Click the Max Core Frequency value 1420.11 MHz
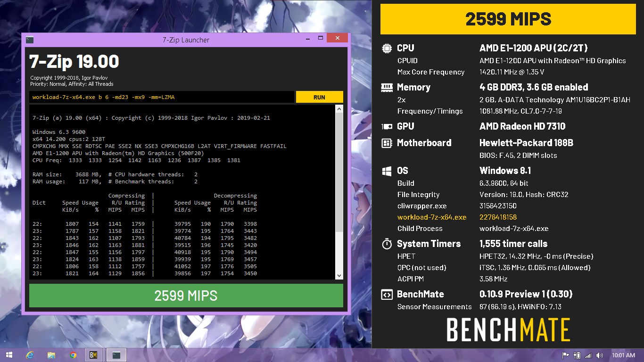644x362 pixels. click(x=512, y=72)
